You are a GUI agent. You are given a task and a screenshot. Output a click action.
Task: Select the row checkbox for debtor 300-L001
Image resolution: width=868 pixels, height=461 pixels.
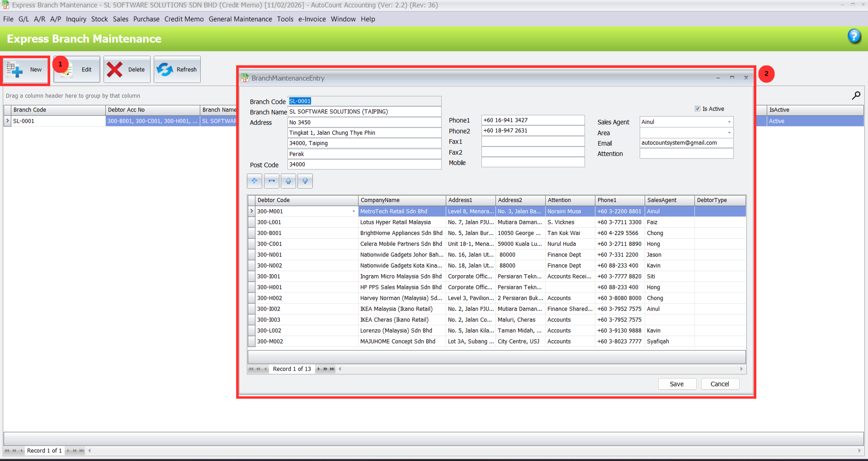pyautogui.click(x=251, y=222)
